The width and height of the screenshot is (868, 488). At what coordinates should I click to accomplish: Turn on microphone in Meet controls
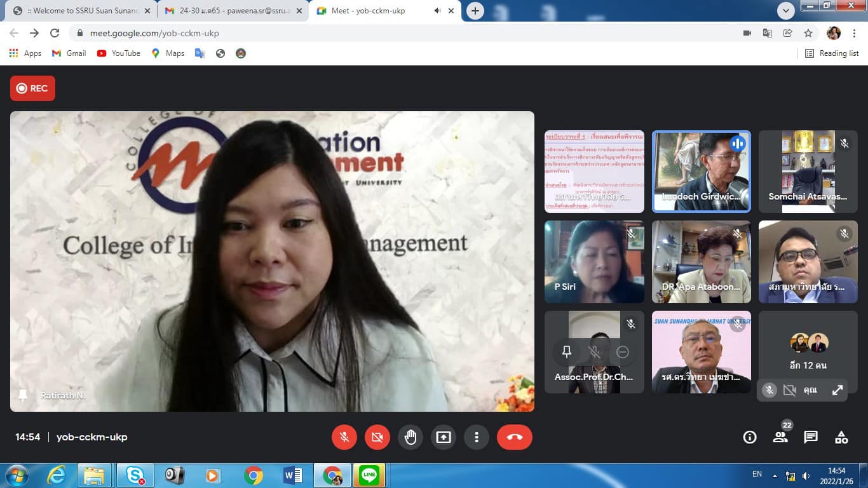[344, 437]
